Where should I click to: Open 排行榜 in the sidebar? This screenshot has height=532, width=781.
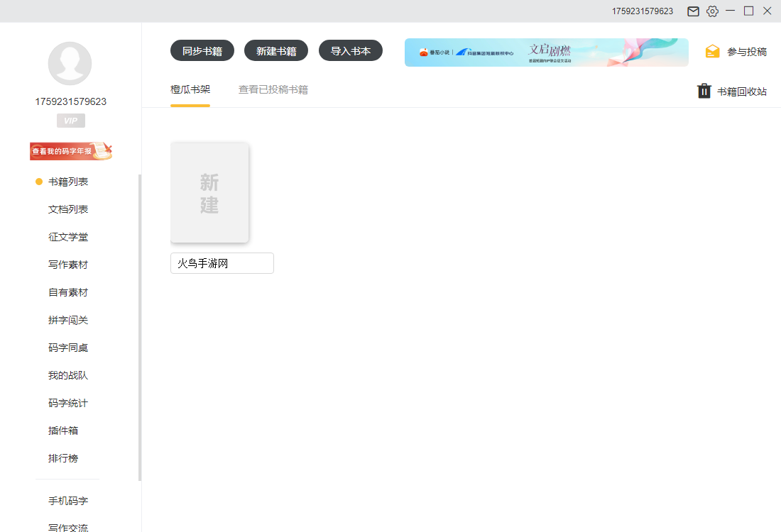[x=63, y=458]
